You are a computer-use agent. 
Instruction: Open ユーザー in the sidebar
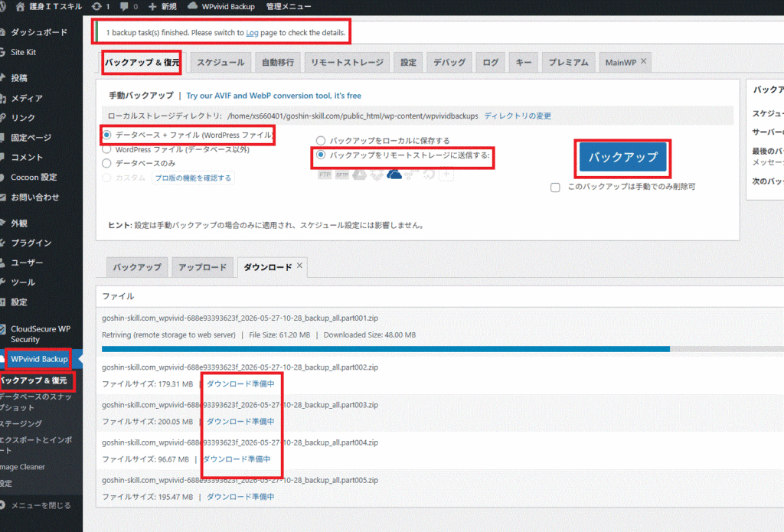point(27,263)
